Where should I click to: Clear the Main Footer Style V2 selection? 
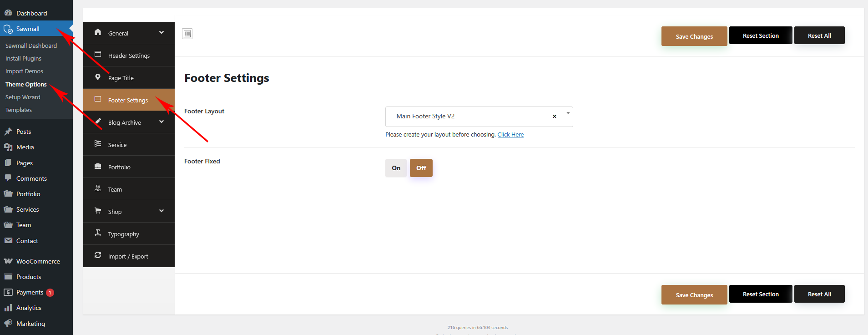(555, 117)
